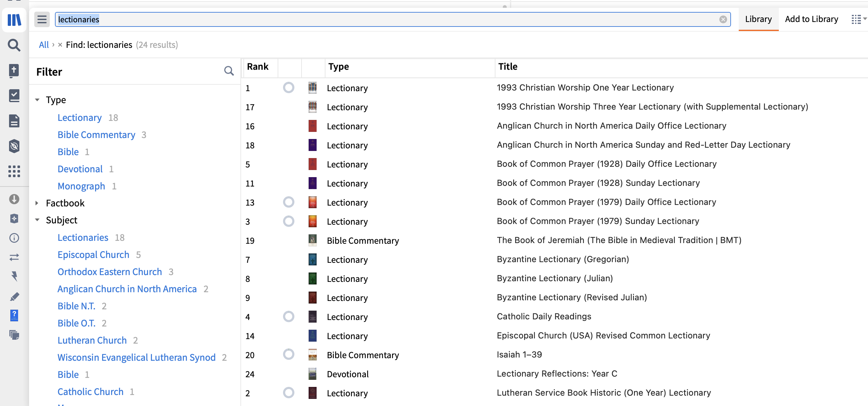
Task: Open Byzantine Lectionary (Julian) cover thumbnail
Action: (x=312, y=279)
